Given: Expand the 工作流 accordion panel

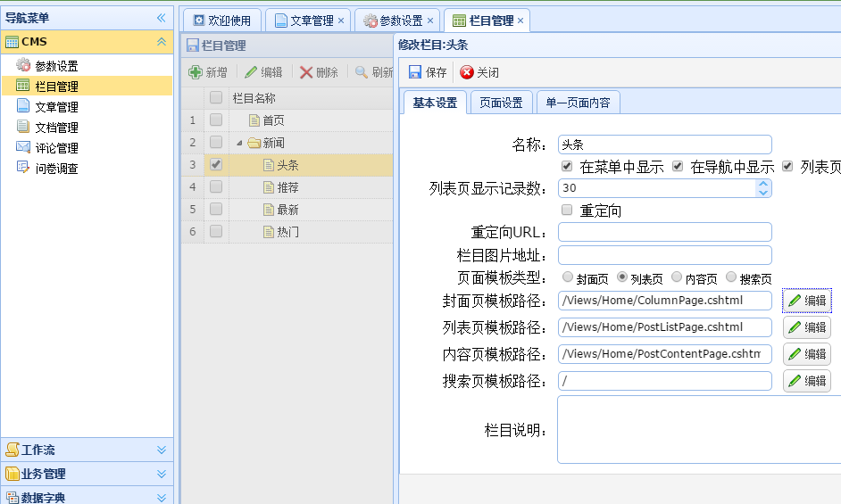Looking at the screenshot, I should tap(162, 450).
